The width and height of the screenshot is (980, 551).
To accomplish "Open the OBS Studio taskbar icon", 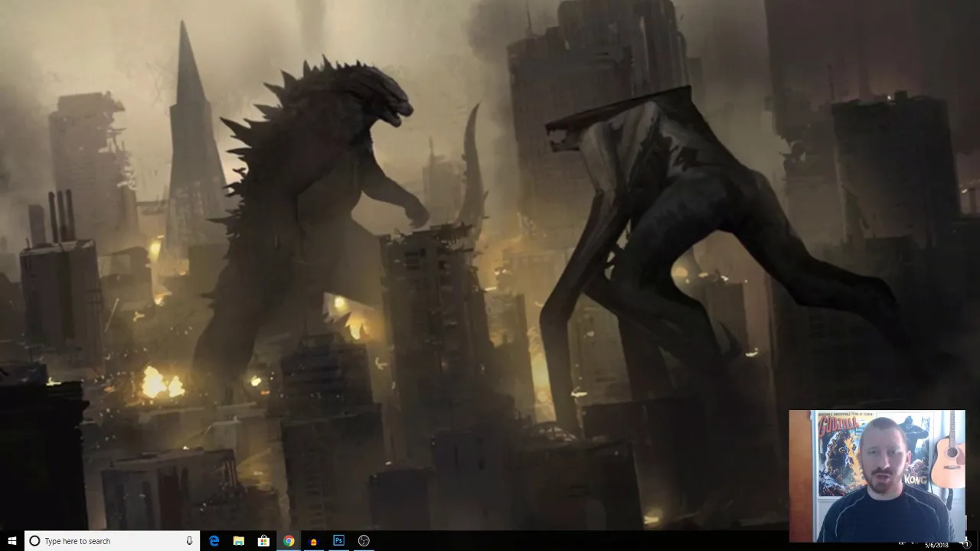I will tap(364, 541).
